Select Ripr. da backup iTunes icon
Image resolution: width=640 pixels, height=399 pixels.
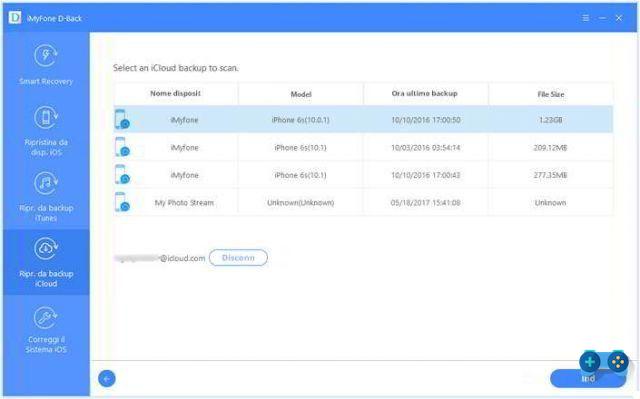point(46,183)
